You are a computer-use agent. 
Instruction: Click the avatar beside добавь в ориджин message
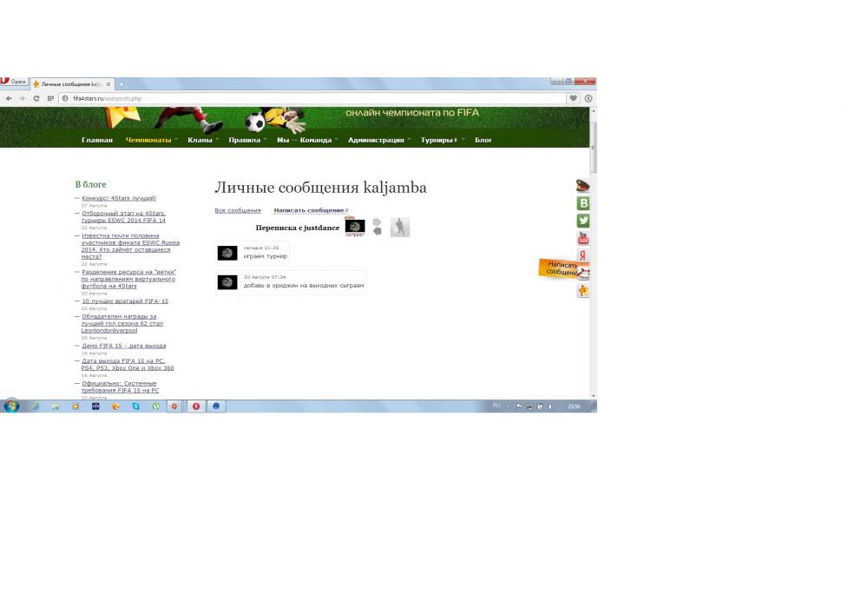pyautogui.click(x=227, y=282)
